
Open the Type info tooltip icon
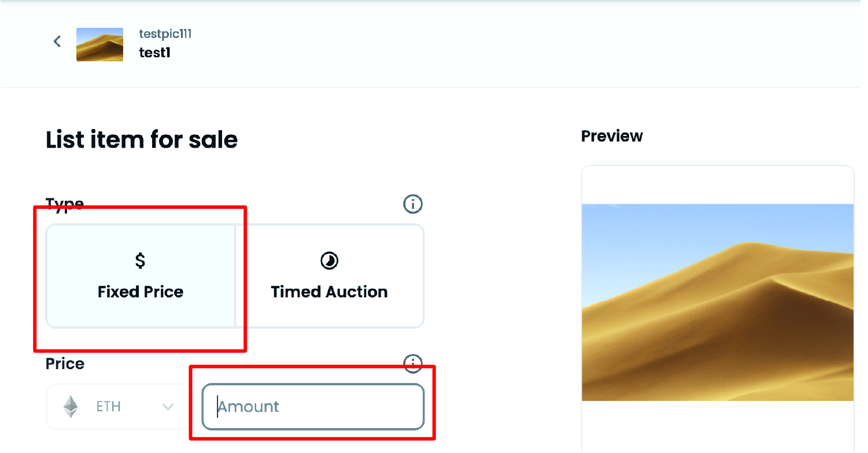[x=412, y=204]
